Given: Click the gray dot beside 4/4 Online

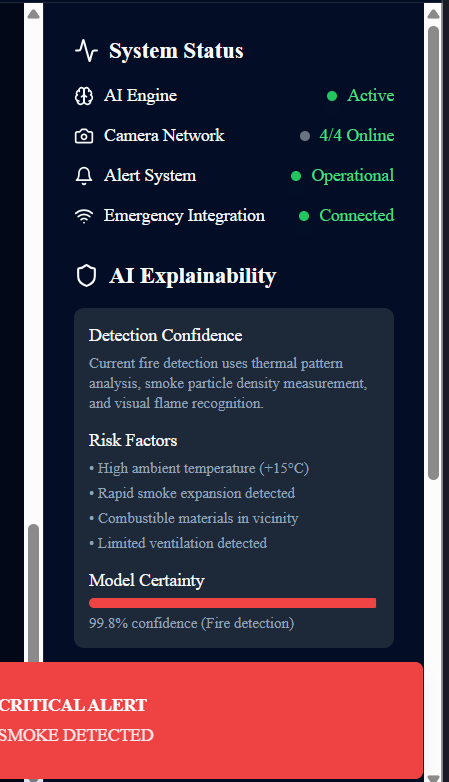Looking at the screenshot, I should [x=305, y=136].
